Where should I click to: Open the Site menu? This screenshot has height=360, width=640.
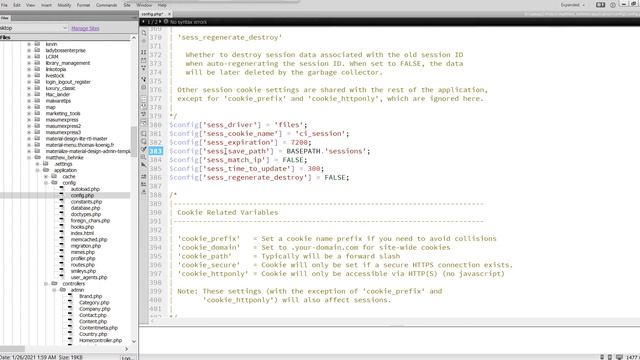127,5
